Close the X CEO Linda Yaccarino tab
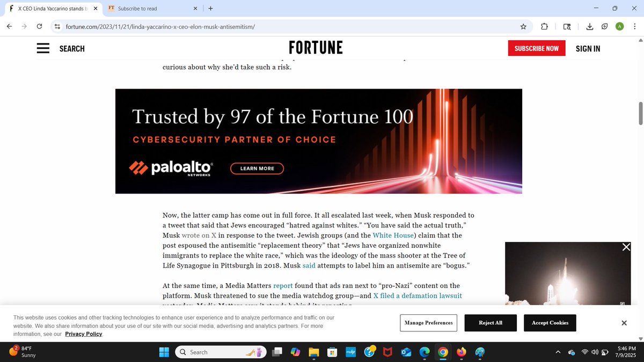644x362 pixels. [96, 9]
